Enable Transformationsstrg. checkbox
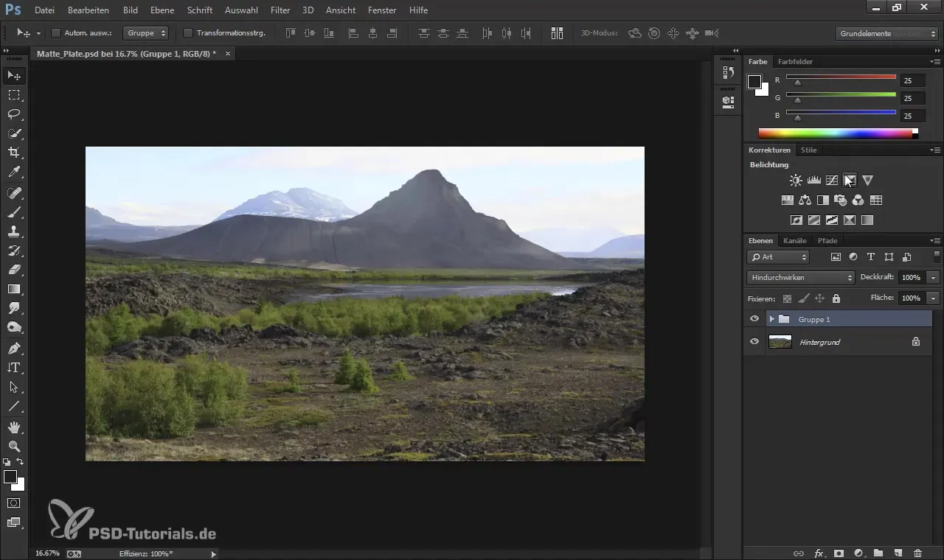The width and height of the screenshot is (944, 560). click(x=187, y=33)
